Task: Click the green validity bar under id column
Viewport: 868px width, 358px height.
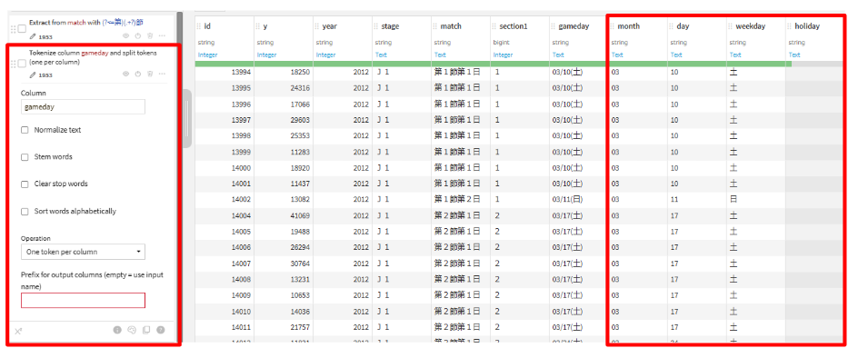Action: 224,65
